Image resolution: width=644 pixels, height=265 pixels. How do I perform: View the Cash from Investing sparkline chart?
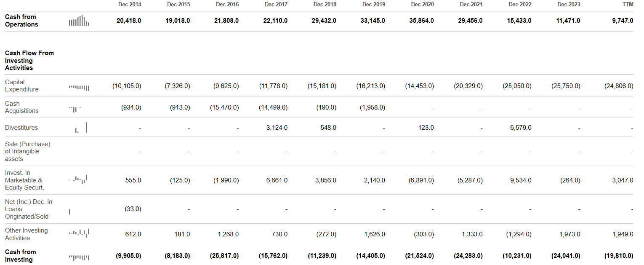pos(79,256)
